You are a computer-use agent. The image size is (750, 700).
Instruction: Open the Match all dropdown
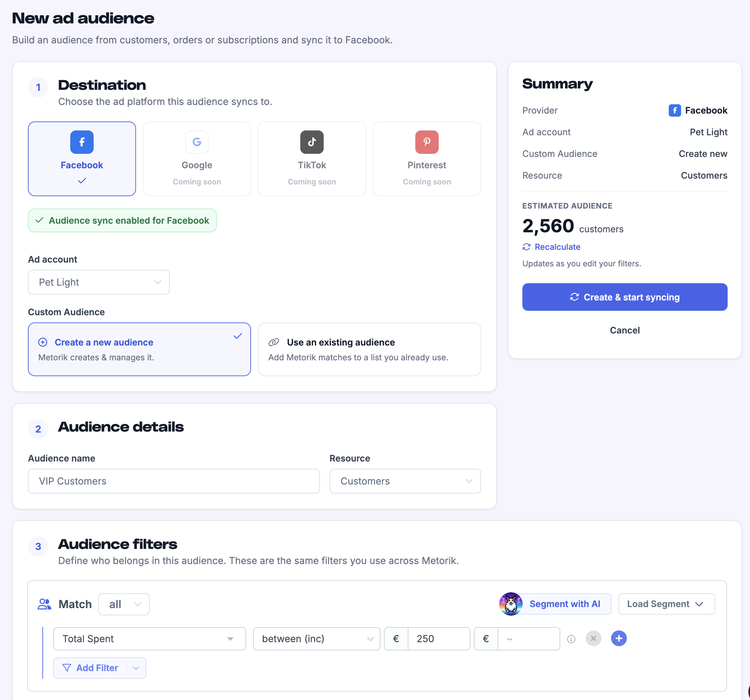[124, 605]
